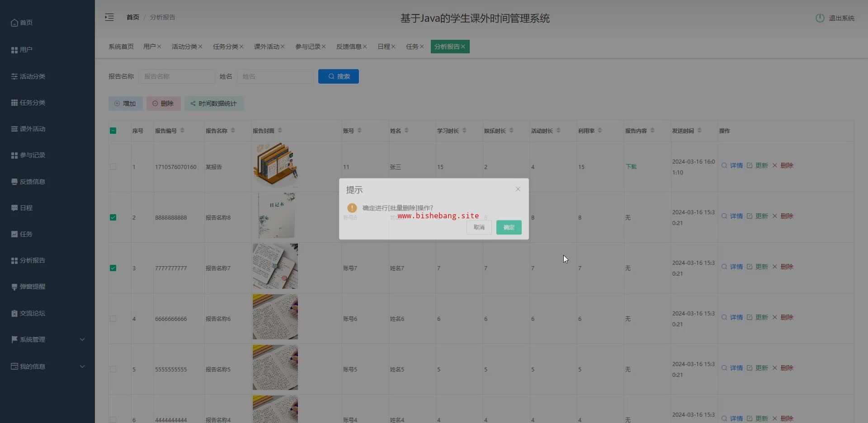Viewport: 868px width, 423px height.
Task: Switch to the 系统首页 tab
Action: coord(121,47)
